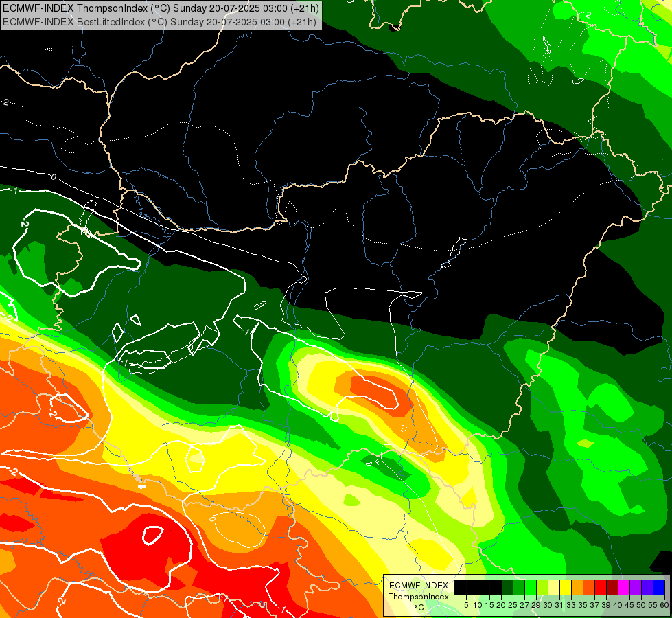Screen dimensions: 672x618
Task: Click the legend scale value 37
Action: pos(595,605)
